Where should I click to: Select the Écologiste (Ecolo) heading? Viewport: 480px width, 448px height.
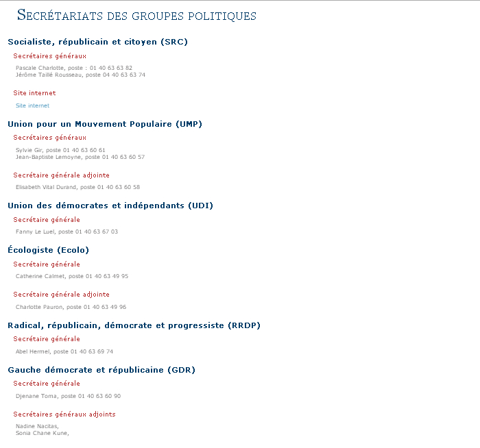point(49,250)
